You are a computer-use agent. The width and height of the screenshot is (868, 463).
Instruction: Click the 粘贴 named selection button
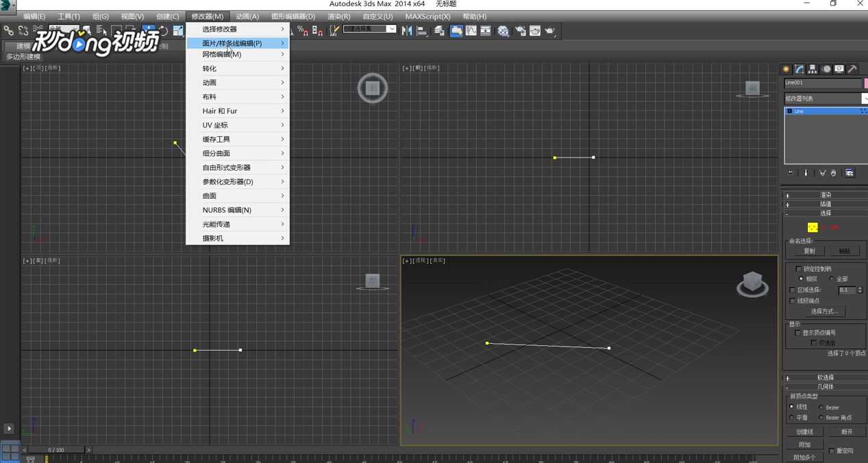click(x=844, y=251)
